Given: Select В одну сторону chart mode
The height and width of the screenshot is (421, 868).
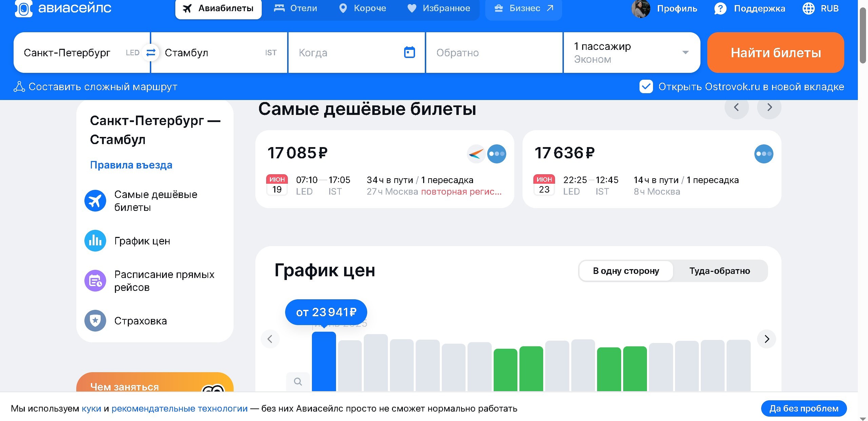Looking at the screenshot, I should coord(626,271).
